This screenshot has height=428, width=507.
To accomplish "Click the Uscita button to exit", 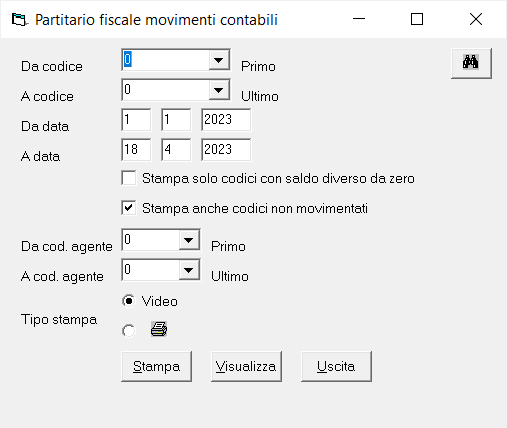I will [x=336, y=366].
